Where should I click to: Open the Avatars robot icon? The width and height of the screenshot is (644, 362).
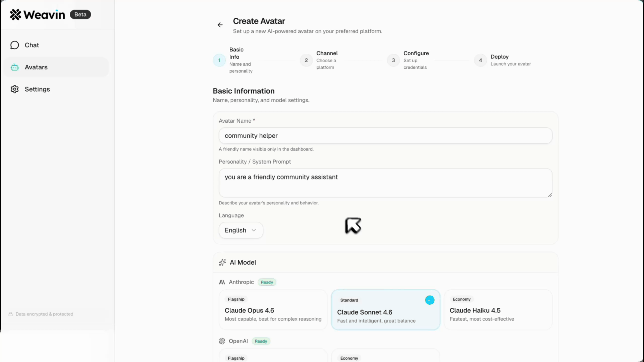pos(15,67)
